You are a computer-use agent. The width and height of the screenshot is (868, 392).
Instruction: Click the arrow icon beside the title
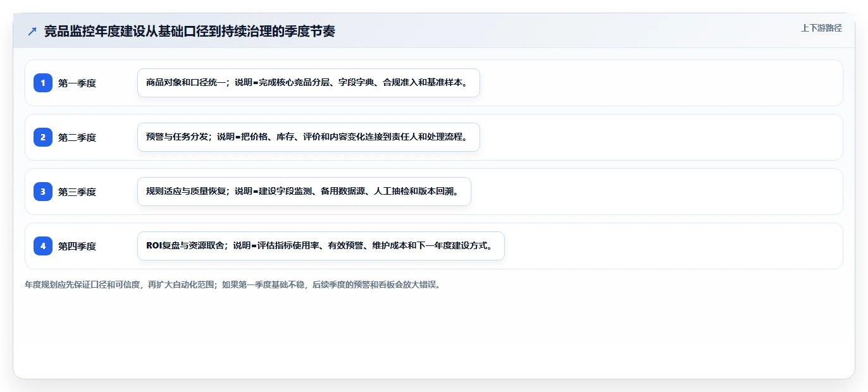coord(32,32)
